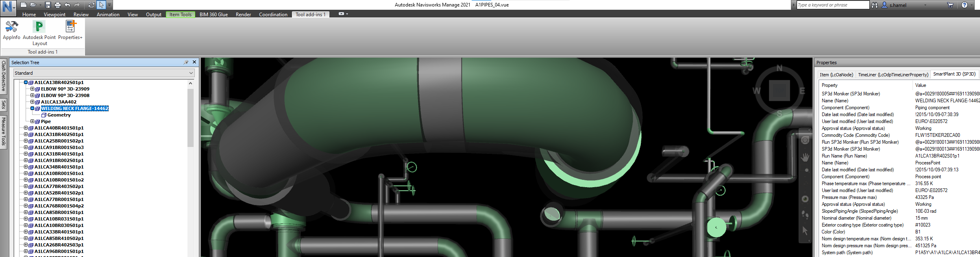Image resolution: width=980 pixels, height=257 pixels.
Task: Click the Save disk icon
Action: click(48, 5)
